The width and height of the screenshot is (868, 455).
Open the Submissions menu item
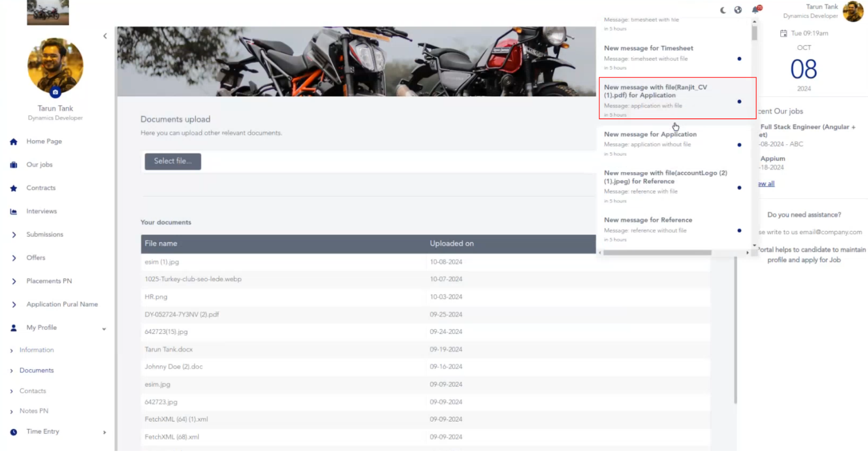[x=45, y=235]
